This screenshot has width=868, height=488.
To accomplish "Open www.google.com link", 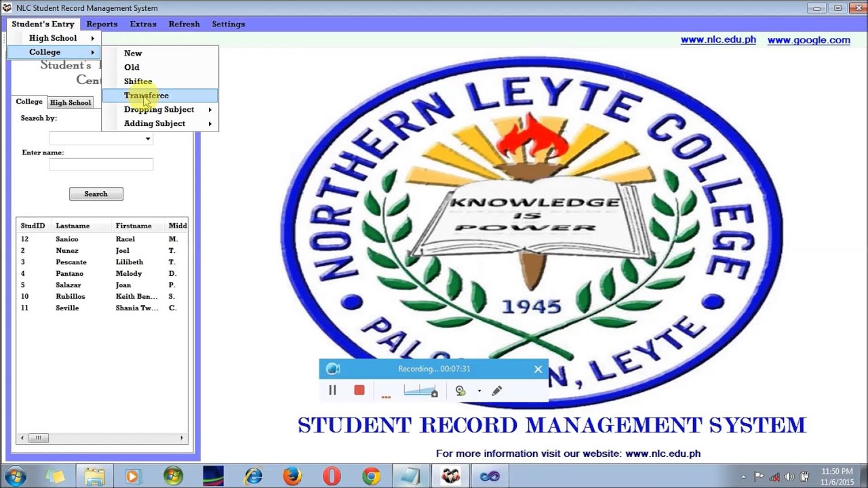I will pyautogui.click(x=808, y=40).
